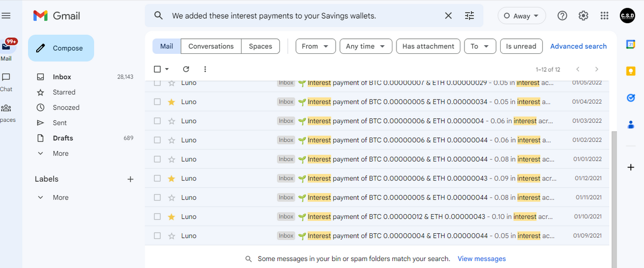Clear the search with the X icon
This screenshot has height=268, width=644.
448,16
